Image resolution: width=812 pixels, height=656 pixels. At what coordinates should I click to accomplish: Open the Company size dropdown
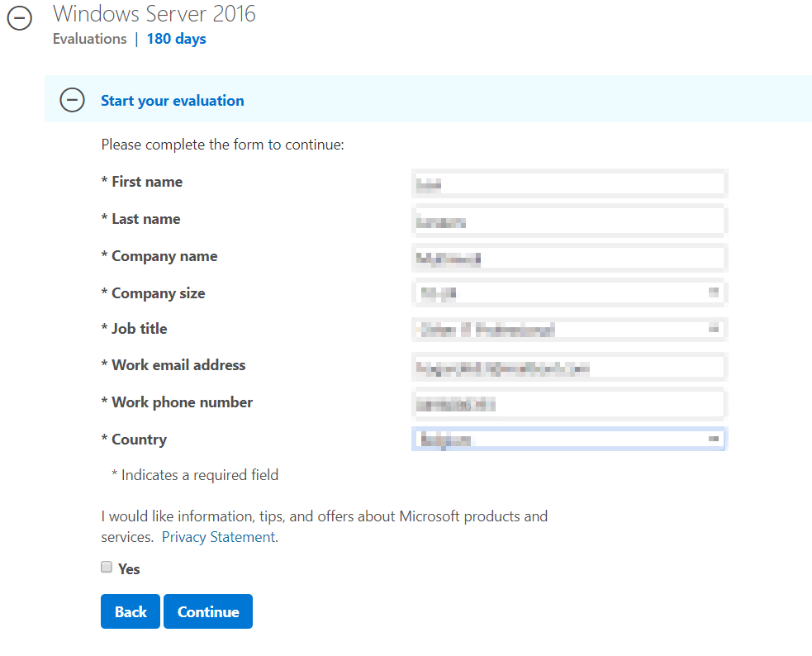click(570, 293)
